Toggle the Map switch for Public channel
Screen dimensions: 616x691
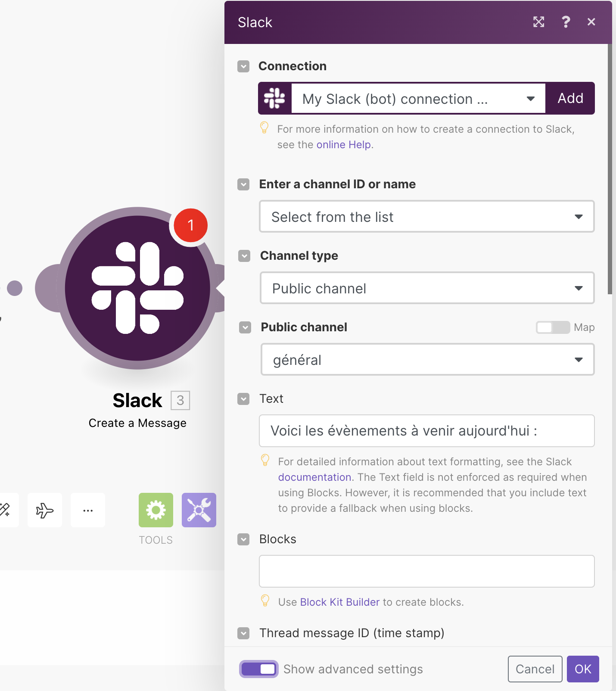(x=553, y=327)
